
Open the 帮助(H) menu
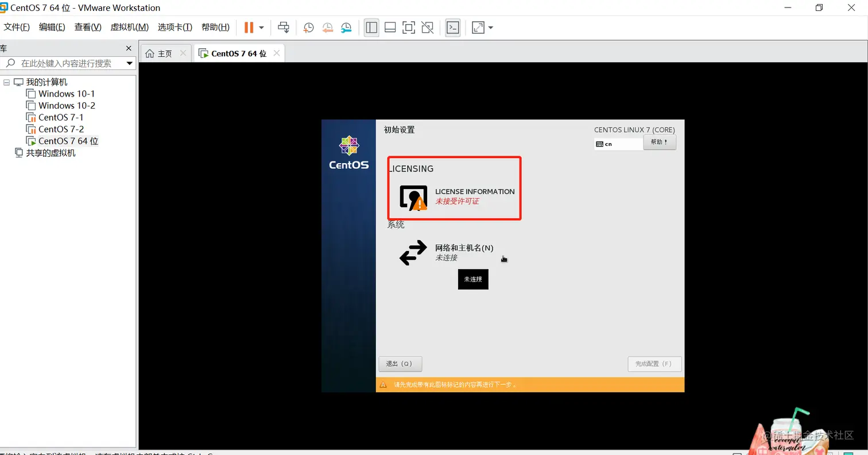[215, 27]
